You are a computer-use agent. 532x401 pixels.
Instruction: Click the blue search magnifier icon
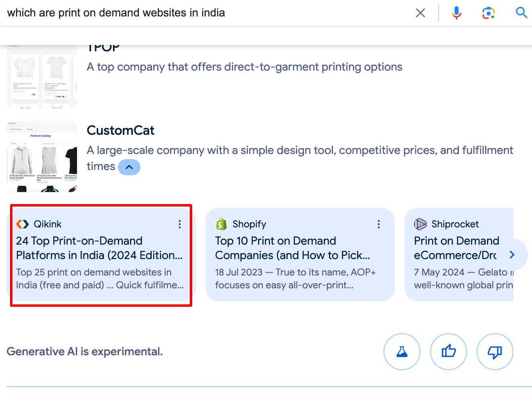(x=521, y=13)
